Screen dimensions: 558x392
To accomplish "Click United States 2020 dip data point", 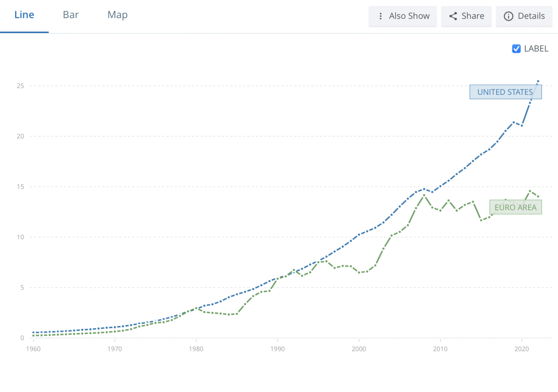I will (x=522, y=126).
